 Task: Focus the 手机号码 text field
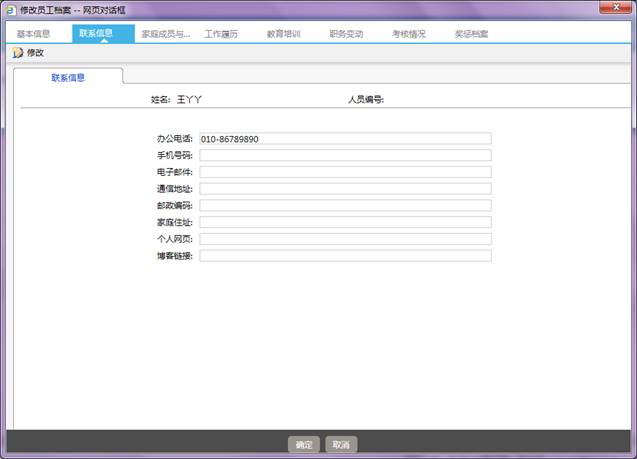coord(345,155)
